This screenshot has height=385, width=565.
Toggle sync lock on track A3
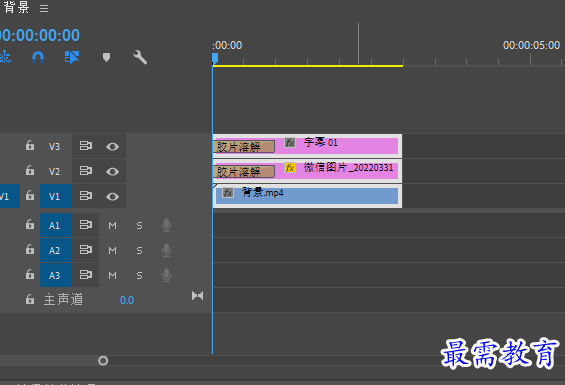pyautogui.click(x=86, y=275)
